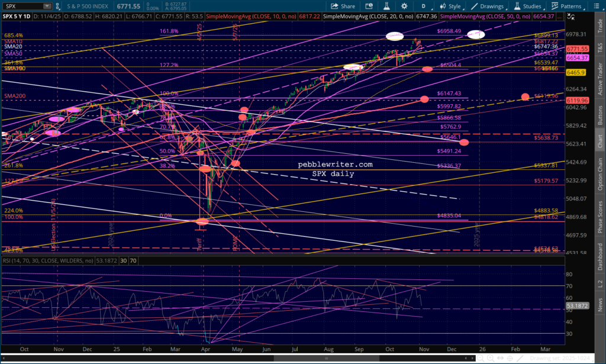The image size is (606, 364).
Task: Open the list/grid menu icon at top right
Action: click(x=597, y=6)
